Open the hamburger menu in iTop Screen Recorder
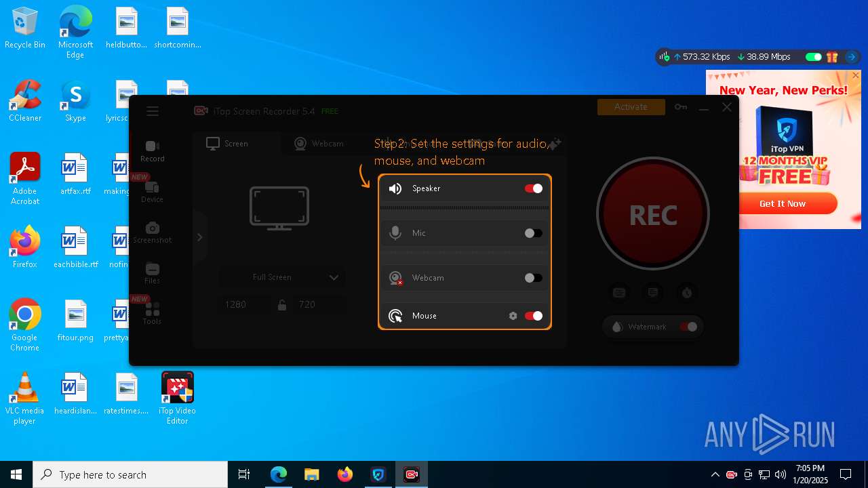 (x=153, y=111)
